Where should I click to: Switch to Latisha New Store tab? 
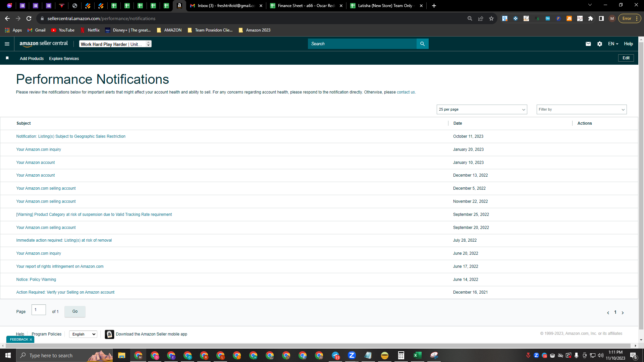point(386,6)
